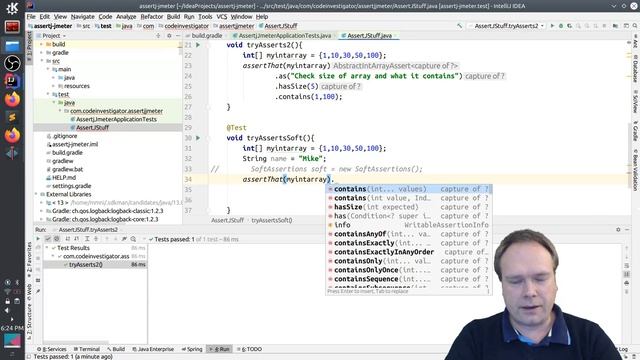Rerun tests with the Run panel play icon

[38, 239]
